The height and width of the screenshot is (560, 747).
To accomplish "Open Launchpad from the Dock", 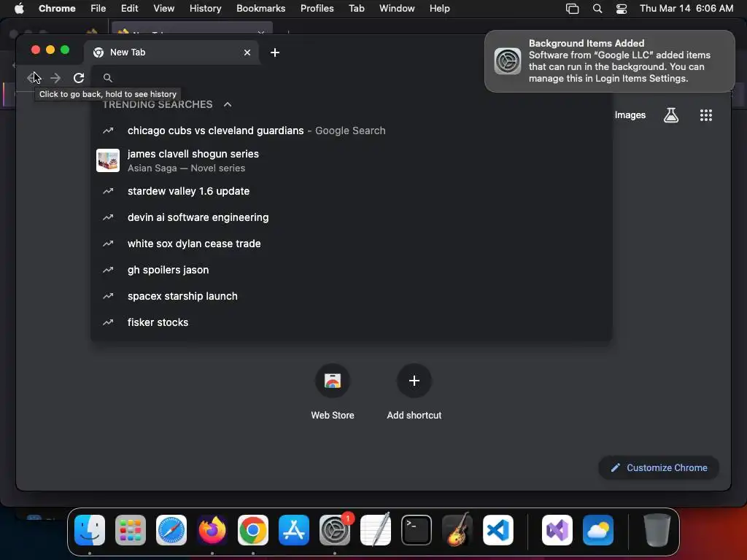I will [x=131, y=529].
